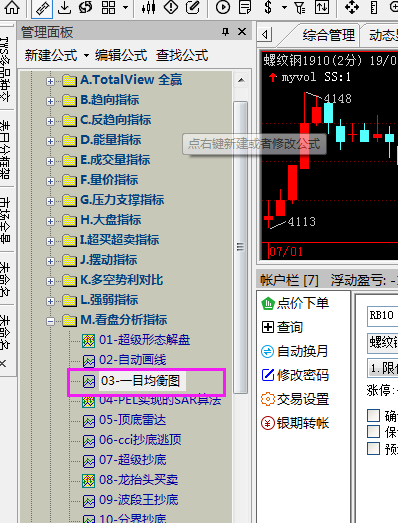Viewport: 398px width, 523px height.
Task: Click the candlestick chart icon
Action: (148, 7)
